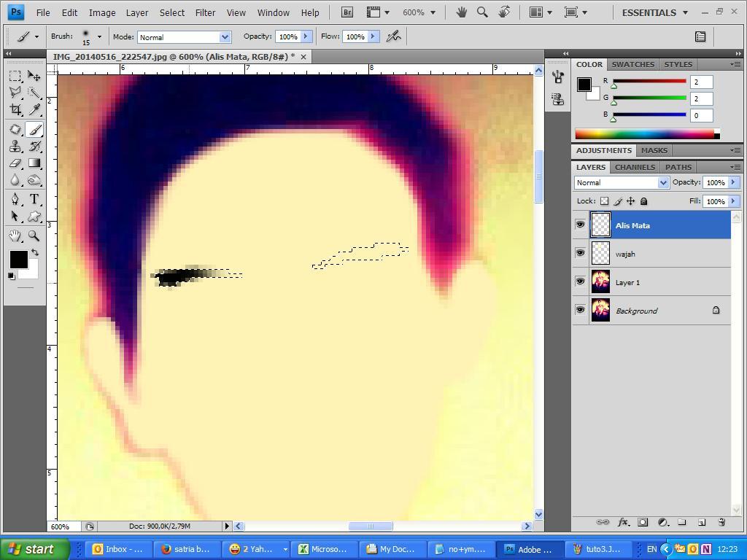The image size is (747, 560).
Task: Open layer style fx menu
Action: 623,522
